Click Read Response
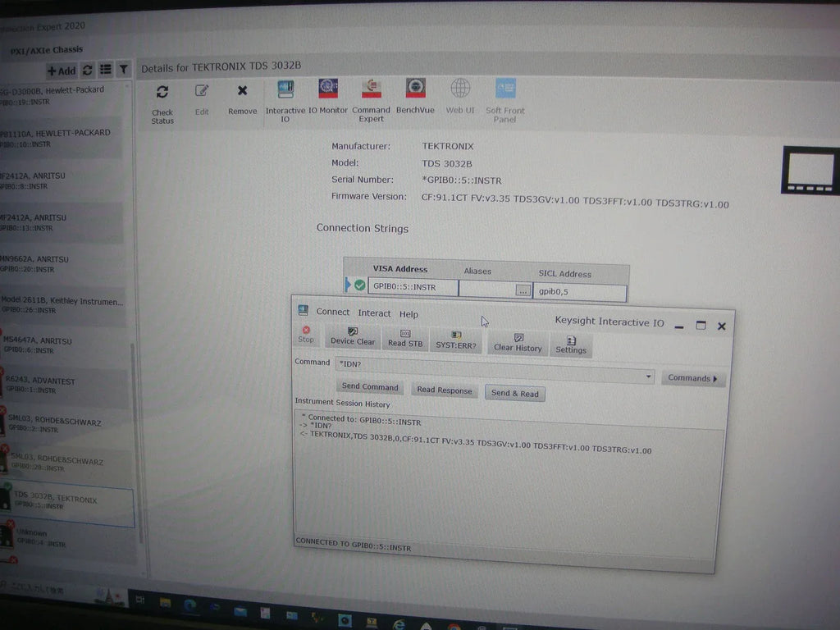The image size is (840, 630). pyautogui.click(x=444, y=390)
